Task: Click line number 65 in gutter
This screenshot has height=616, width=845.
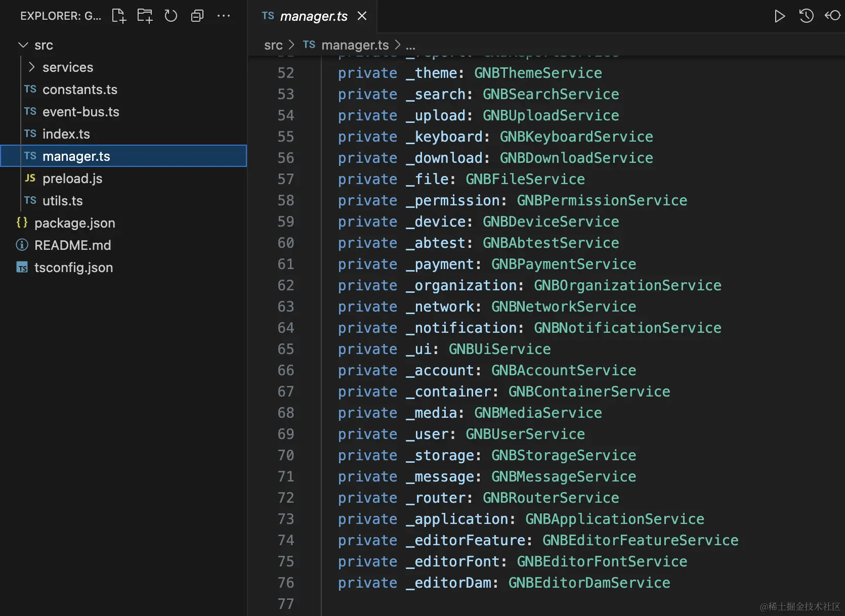Action: [x=286, y=349]
